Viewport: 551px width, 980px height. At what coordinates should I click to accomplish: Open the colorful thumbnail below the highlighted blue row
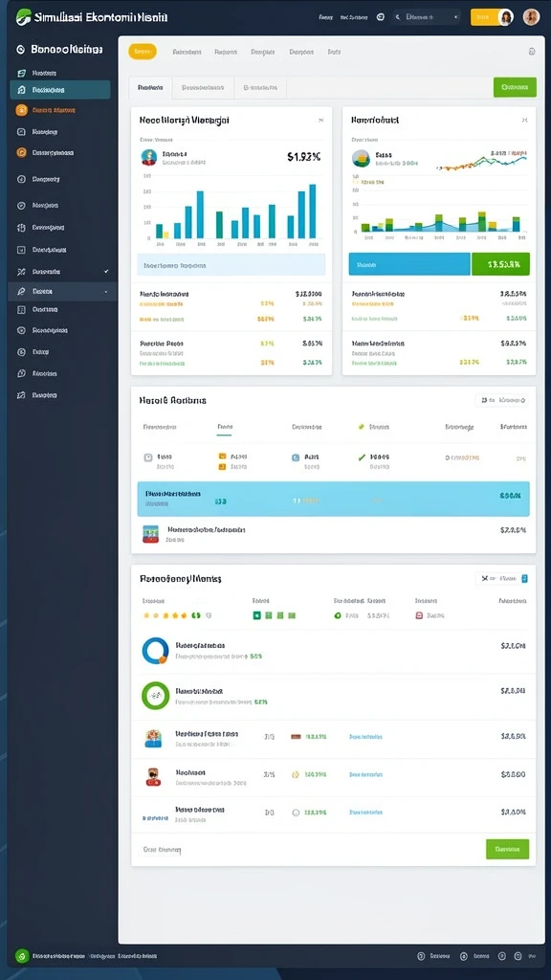point(150,534)
